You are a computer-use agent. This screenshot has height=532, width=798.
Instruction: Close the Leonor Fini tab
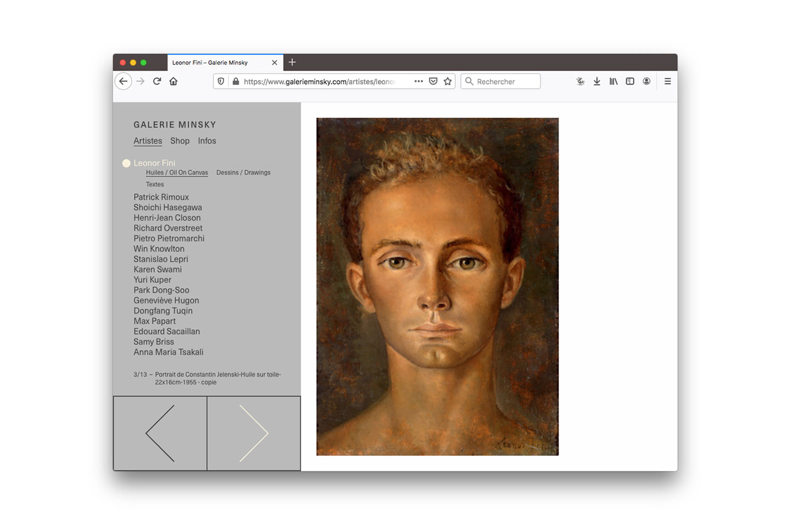[275, 63]
